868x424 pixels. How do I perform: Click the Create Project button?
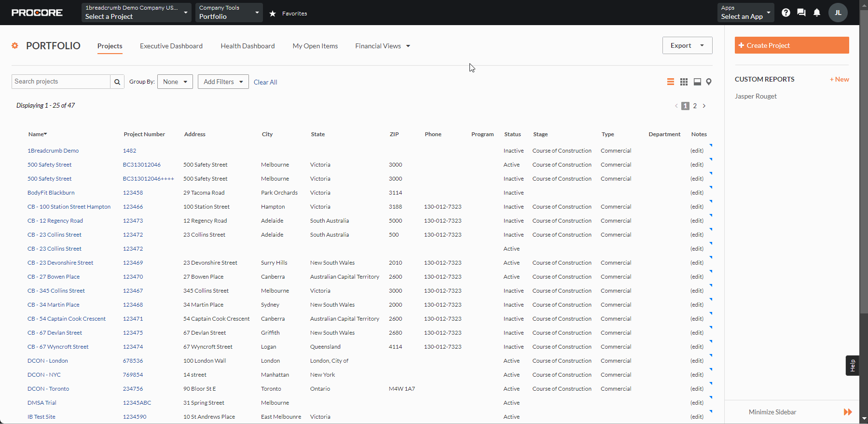[x=791, y=45]
